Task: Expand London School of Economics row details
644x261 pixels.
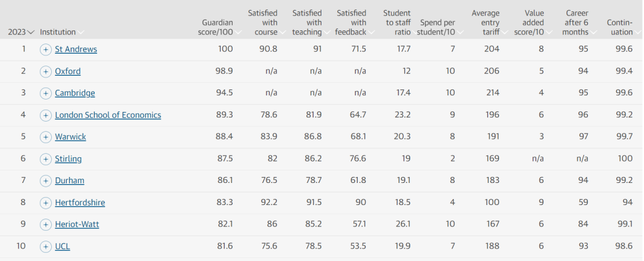Action: click(x=46, y=115)
